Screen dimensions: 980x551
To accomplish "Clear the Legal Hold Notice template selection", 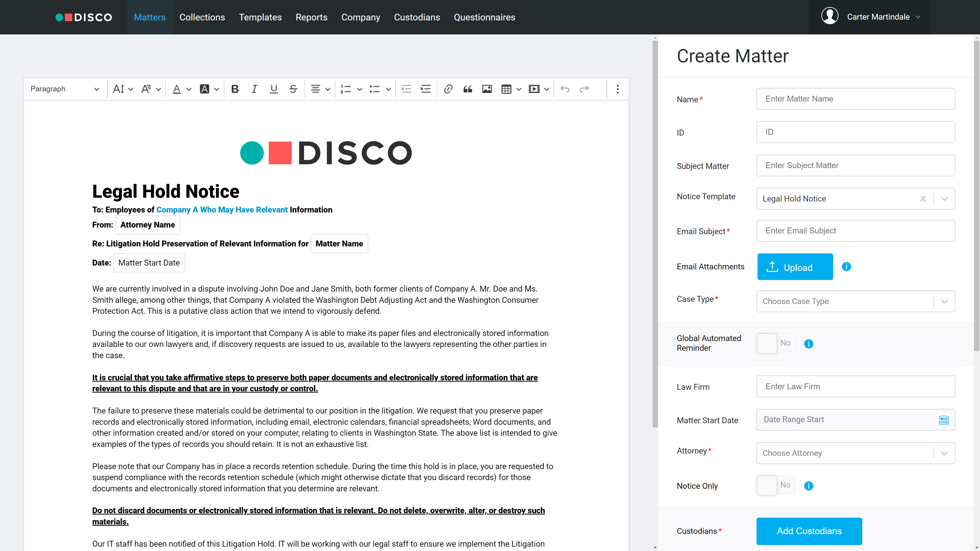I will (923, 198).
